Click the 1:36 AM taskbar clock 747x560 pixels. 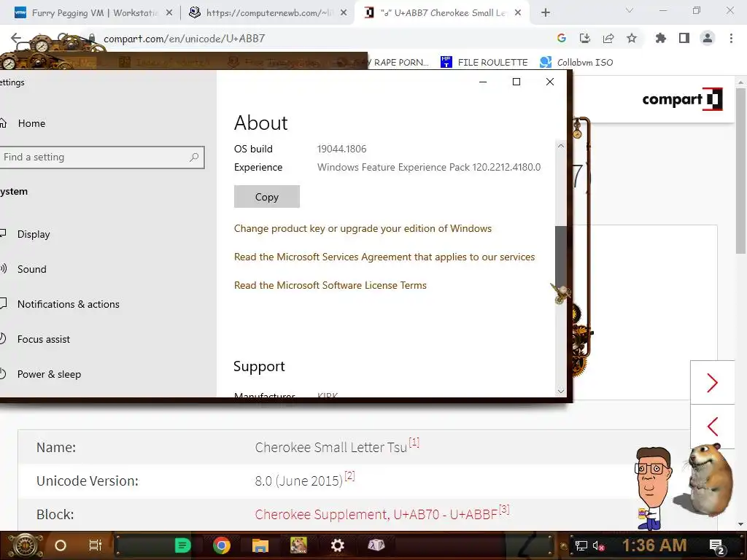654,545
